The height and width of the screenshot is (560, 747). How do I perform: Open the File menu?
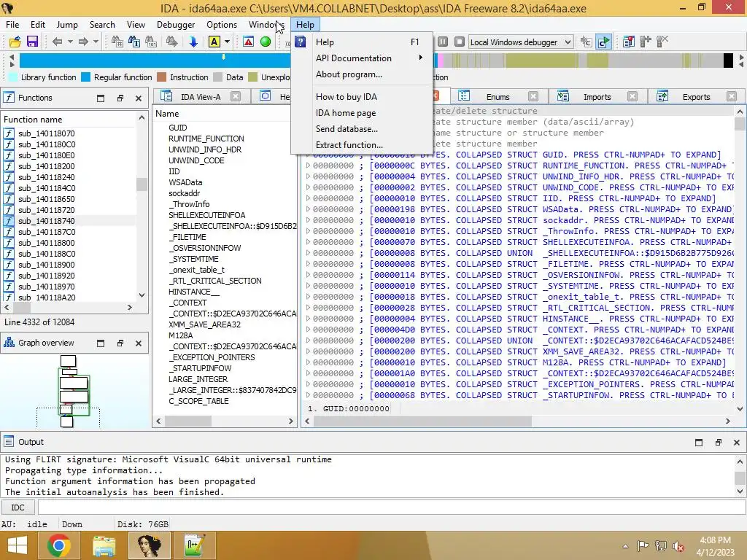point(12,25)
